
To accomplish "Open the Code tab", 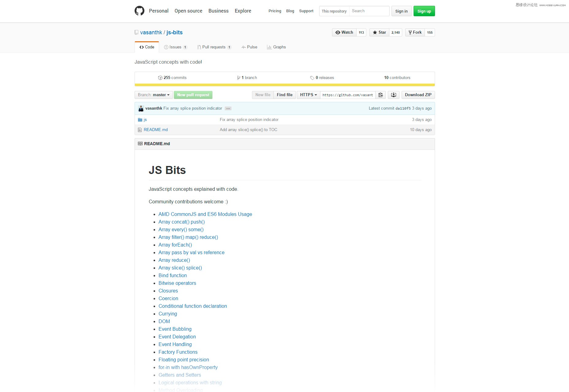I will pyautogui.click(x=147, y=47).
